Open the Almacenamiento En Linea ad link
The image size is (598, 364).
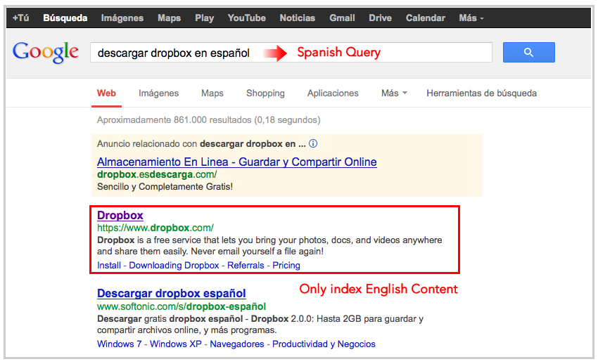click(x=237, y=162)
